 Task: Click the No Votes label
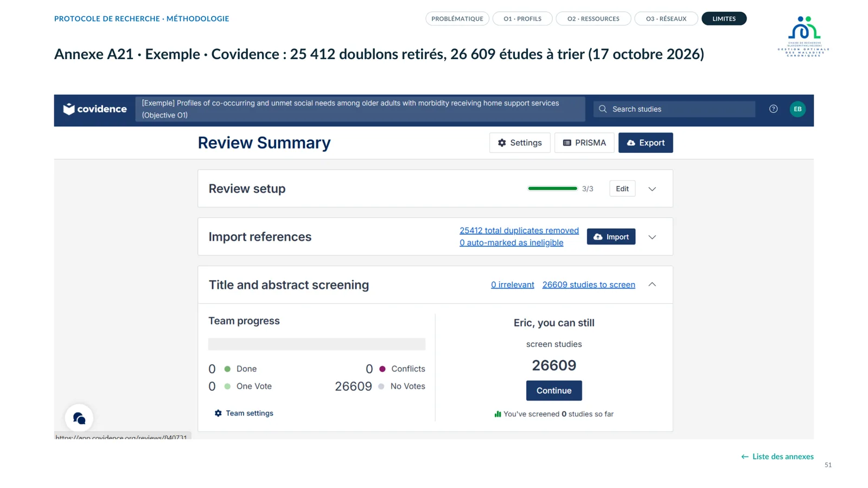coord(408,386)
